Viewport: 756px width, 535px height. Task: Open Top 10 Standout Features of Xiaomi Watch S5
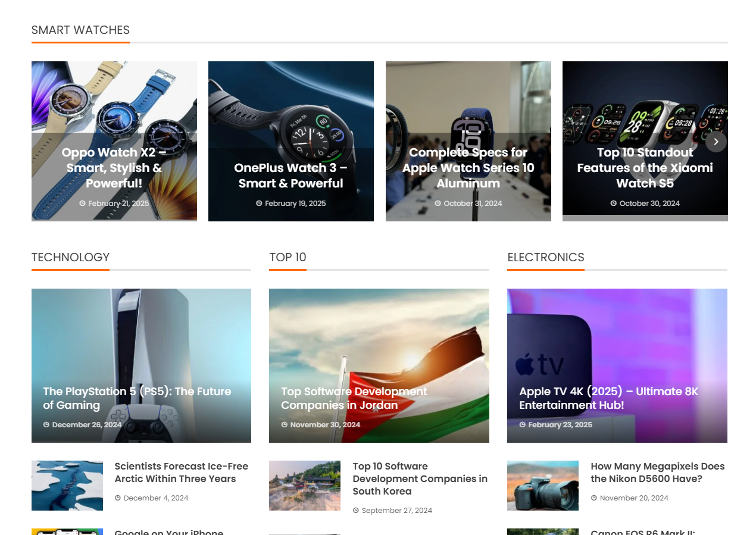tap(645, 168)
